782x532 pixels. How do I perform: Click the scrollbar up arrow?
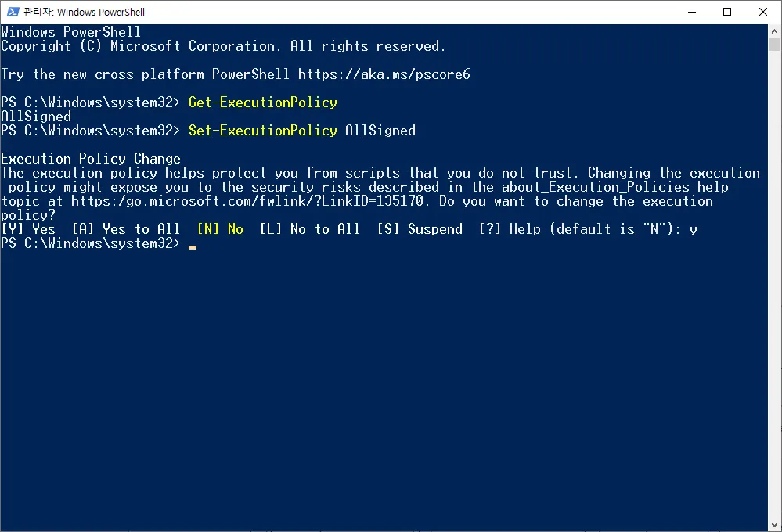(775, 31)
